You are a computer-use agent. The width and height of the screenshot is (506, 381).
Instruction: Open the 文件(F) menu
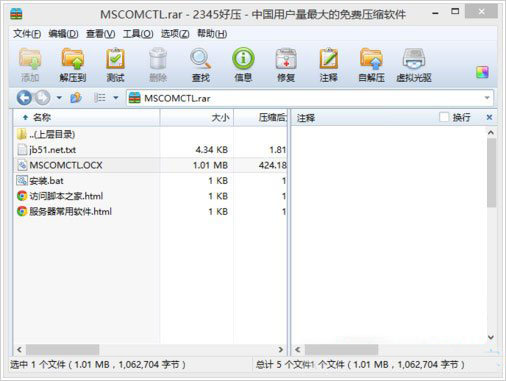click(x=27, y=34)
